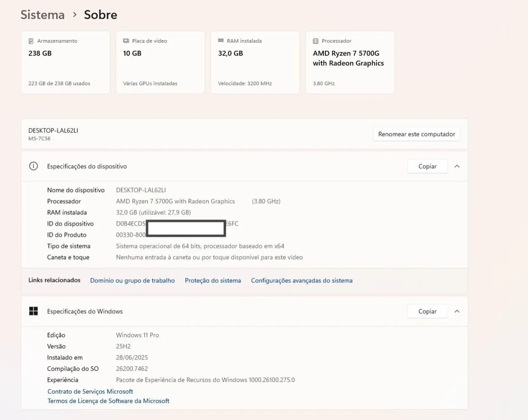The height and width of the screenshot is (420, 528).
Task: Click the graphics card icon beside Placa de vídeo
Action: click(126, 41)
